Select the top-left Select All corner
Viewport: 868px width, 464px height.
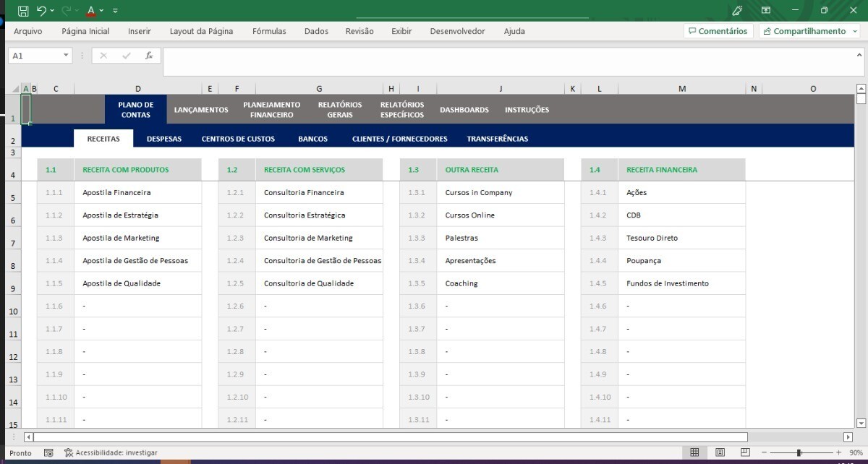pyautogui.click(x=14, y=89)
